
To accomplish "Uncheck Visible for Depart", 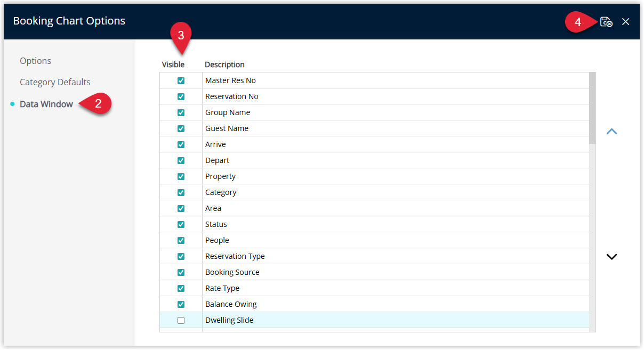I will (181, 160).
